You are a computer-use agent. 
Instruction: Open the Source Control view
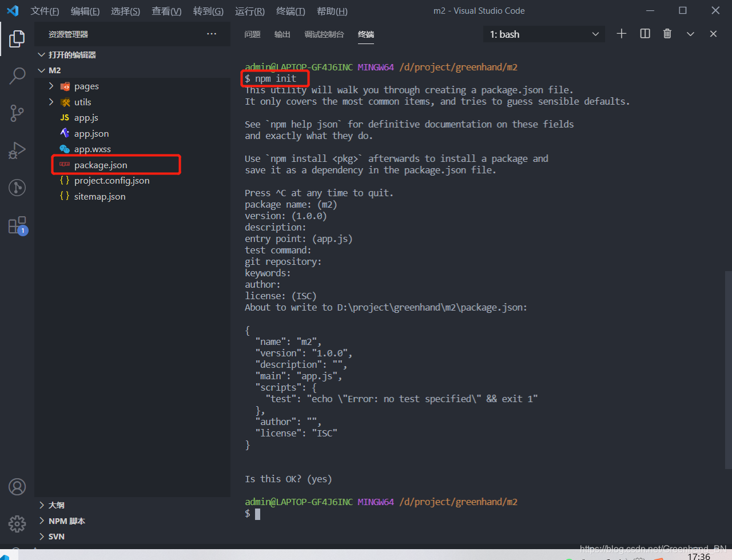click(x=17, y=113)
